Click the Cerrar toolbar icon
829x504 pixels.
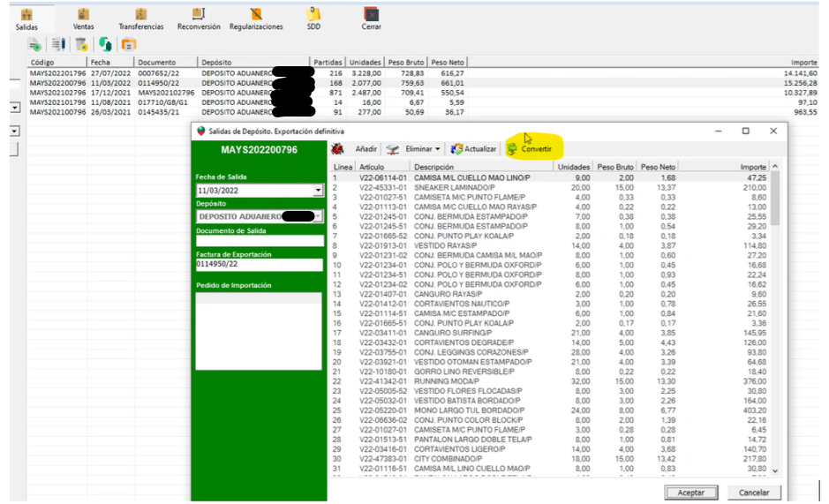coord(372,19)
